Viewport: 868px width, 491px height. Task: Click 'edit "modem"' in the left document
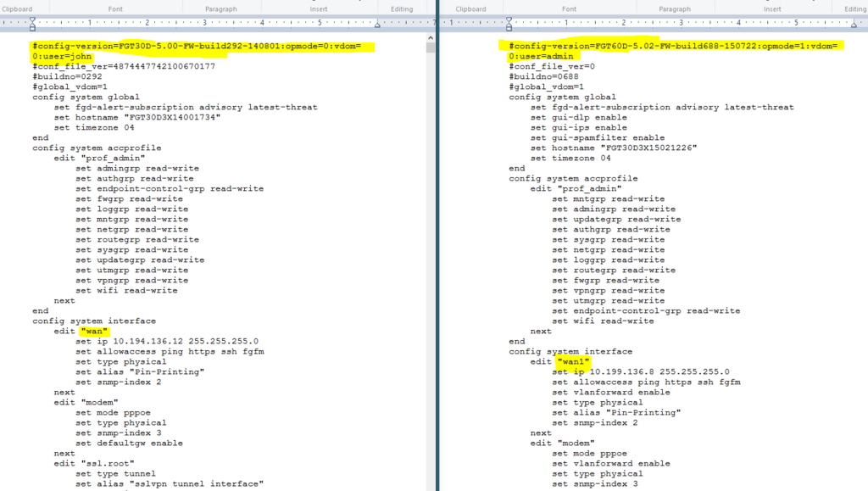[86, 403]
